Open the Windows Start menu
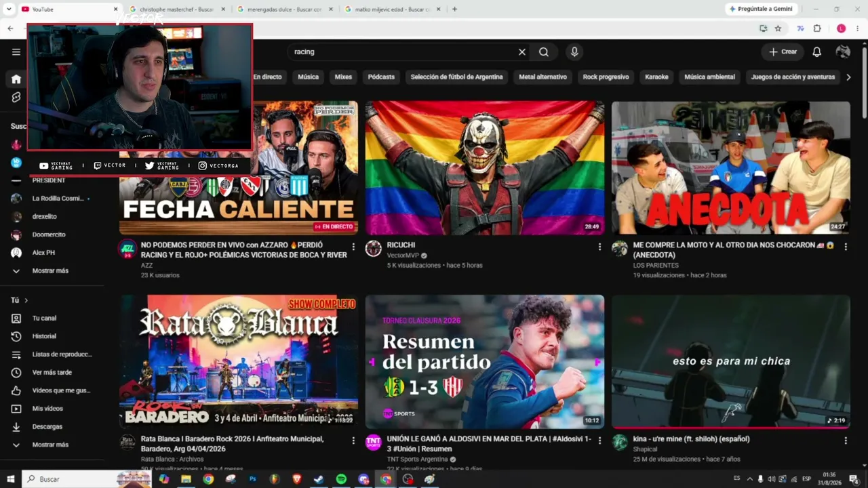 10,479
